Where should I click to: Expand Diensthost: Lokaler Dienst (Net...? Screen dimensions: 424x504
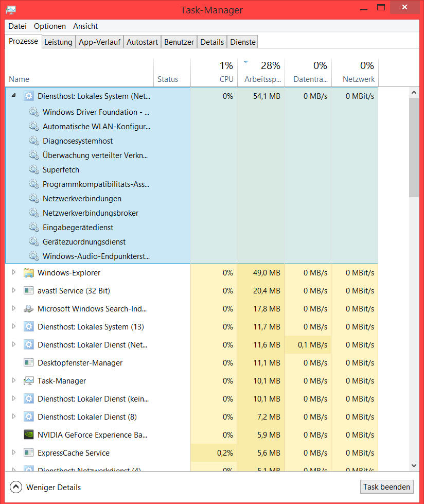[14, 344]
